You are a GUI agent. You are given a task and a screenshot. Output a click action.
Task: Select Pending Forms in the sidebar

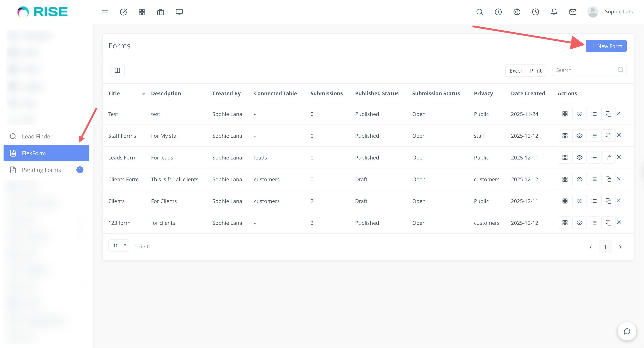(x=42, y=170)
